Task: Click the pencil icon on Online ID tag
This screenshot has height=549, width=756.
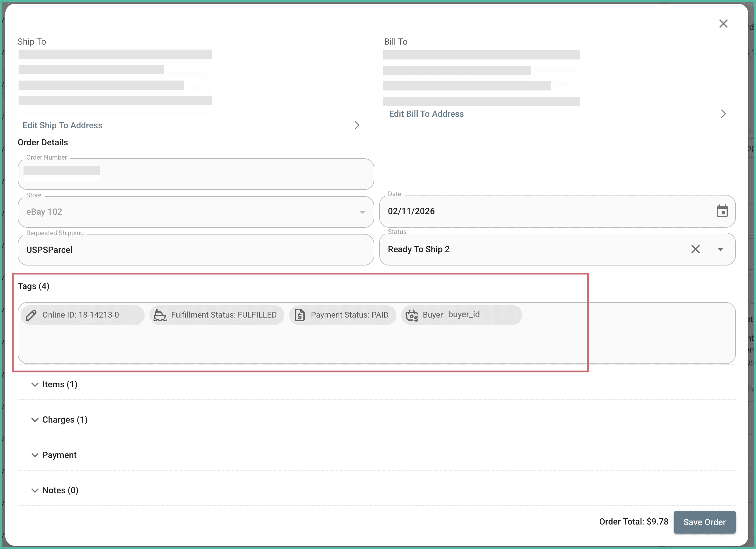Action: [32, 315]
